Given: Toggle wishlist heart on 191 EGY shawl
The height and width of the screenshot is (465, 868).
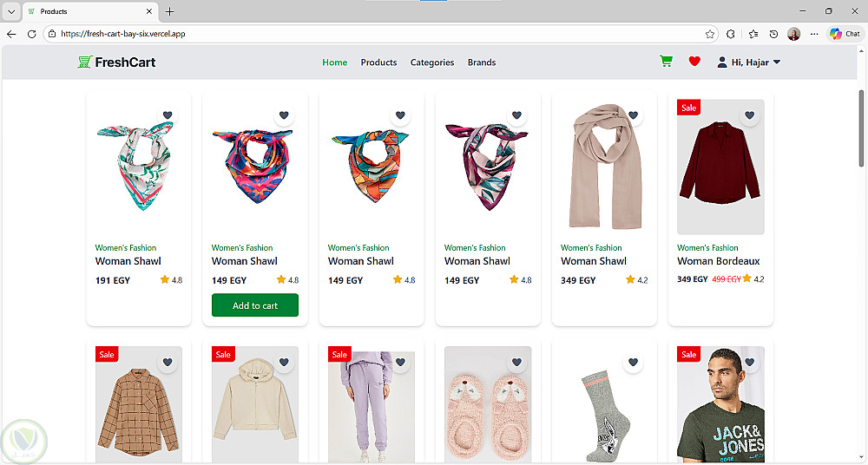Looking at the screenshot, I should pos(168,115).
